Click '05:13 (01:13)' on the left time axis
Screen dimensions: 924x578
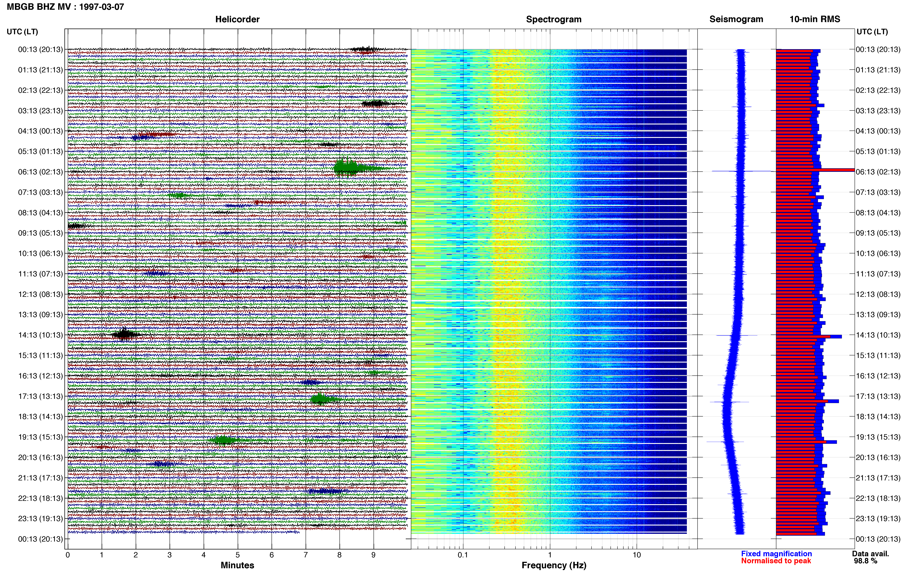point(41,151)
